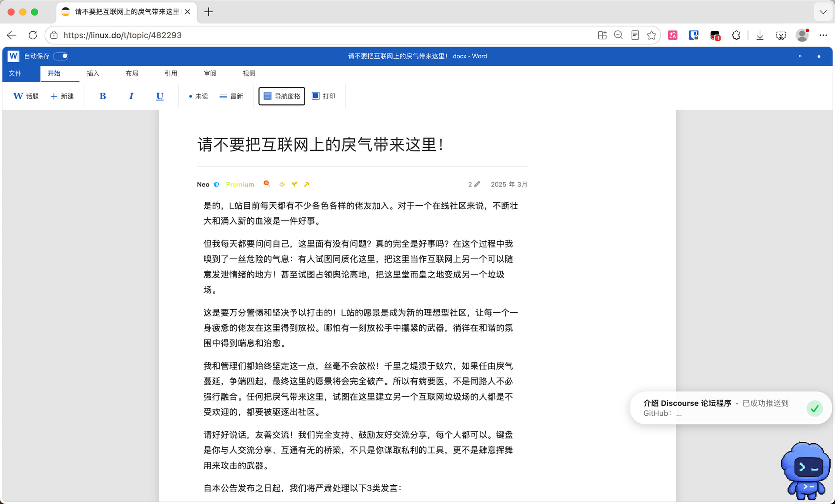
Task: Click the white dot icon in Word title bar
Action: click(x=819, y=57)
